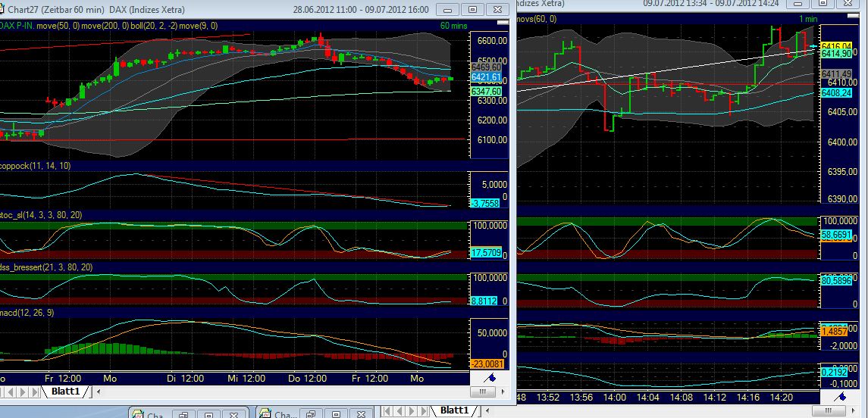Click the dss_bressert(21, 3, 80, 20) label
The width and height of the screenshot is (868, 418).
pyautogui.click(x=46, y=267)
